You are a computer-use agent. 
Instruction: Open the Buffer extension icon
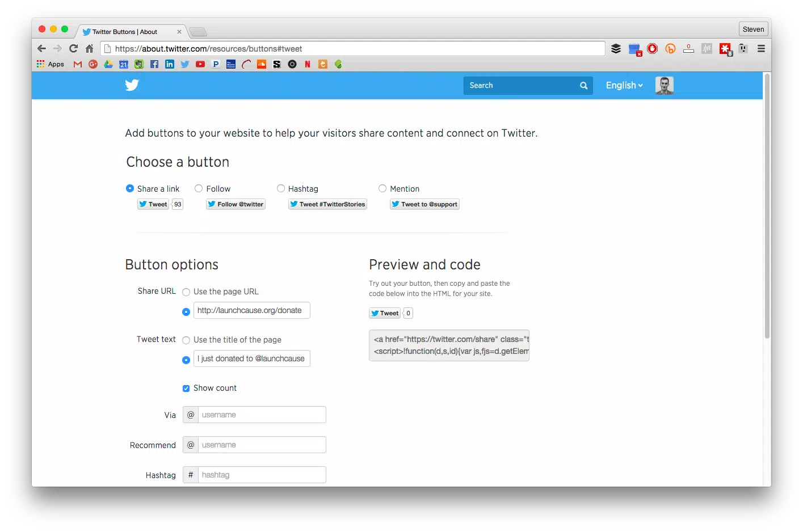pyautogui.click(x=616, y=49)
